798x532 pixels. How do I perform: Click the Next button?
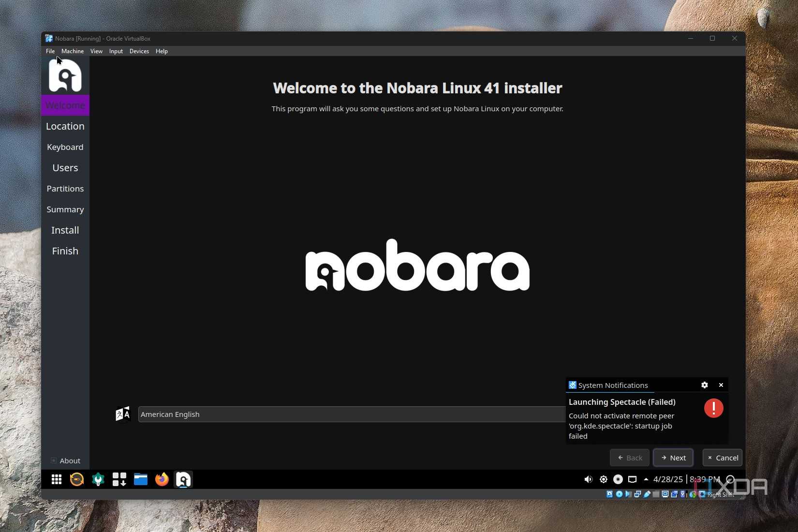tap(673, 458)
